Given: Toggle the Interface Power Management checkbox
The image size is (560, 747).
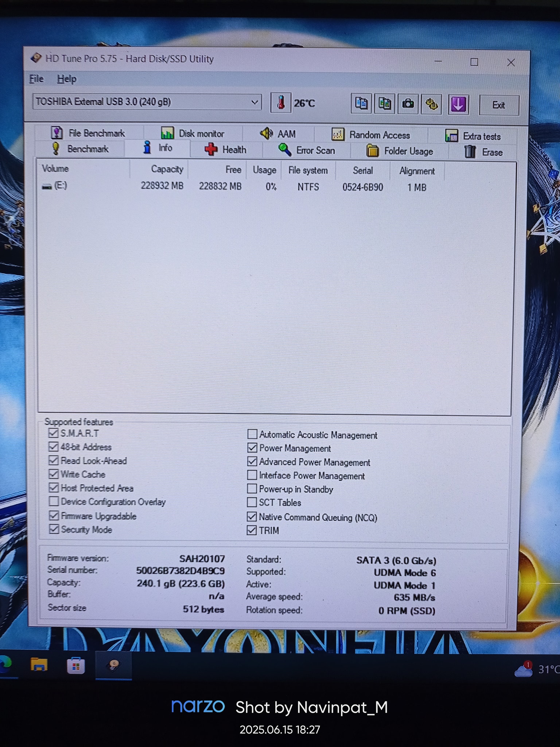Looking at the screenshot, I should coord(252,475).
